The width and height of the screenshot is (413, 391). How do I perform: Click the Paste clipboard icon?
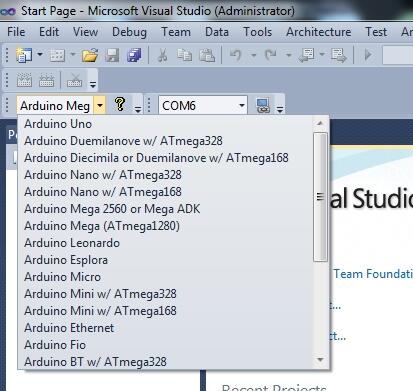tap(207, 55)
